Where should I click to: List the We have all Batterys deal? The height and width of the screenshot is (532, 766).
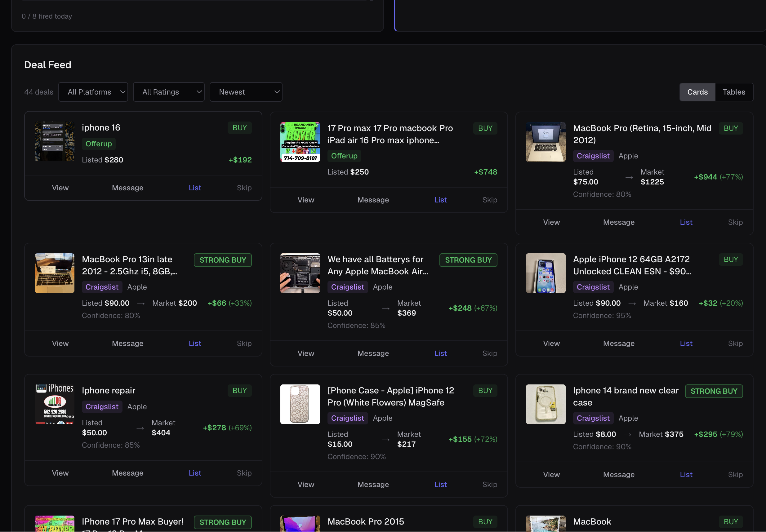click(x=440, y=353)
